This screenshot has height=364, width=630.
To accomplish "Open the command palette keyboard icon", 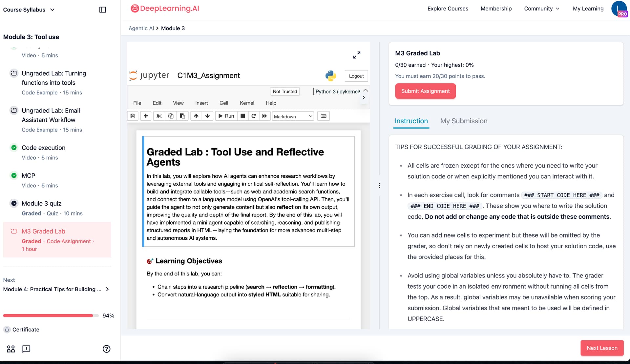I will (x=324, y=116).
